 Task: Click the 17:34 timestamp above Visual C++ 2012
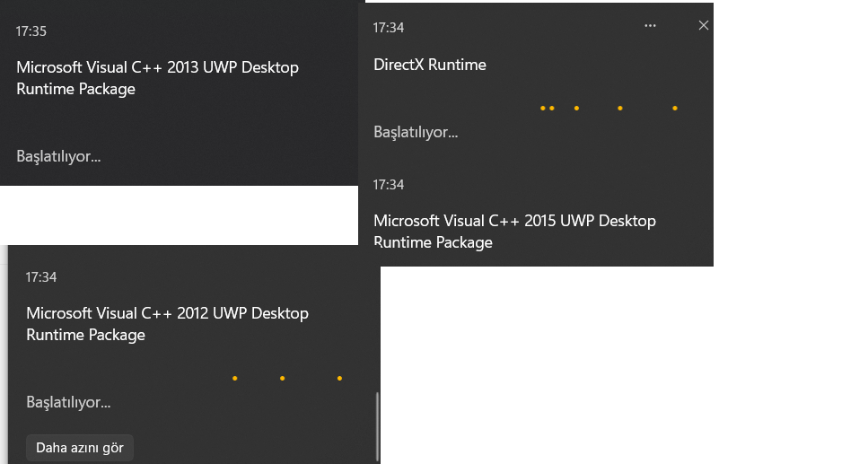pos(41,277)
